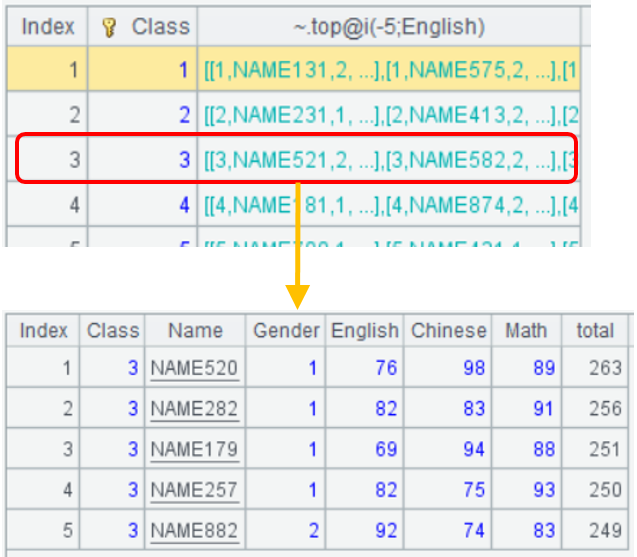The height and width of the screenshot is (557, 637).
Task: Click the key icon in Class header
Action: click(x=110, y=26)
